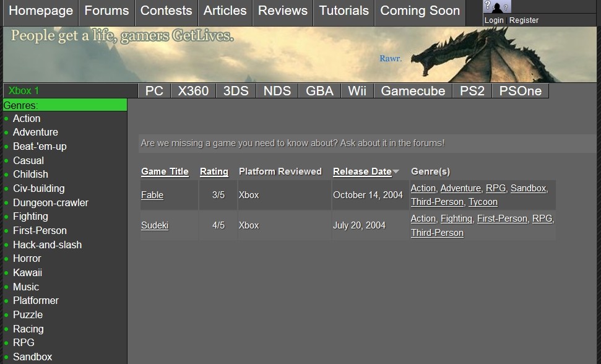Choose Dungeon-crawler genre in sidebar
The width and height of the screenshot is (601, 364).
point(51,202)
